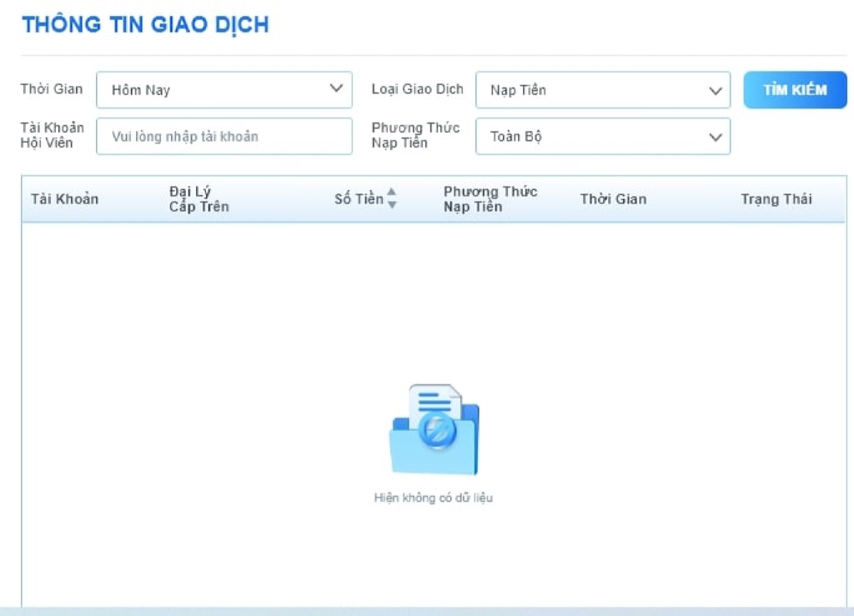Click the chevron on the Toàn Bộ dropdown
This screenshot has width=854, height=616.
point(715,136)
